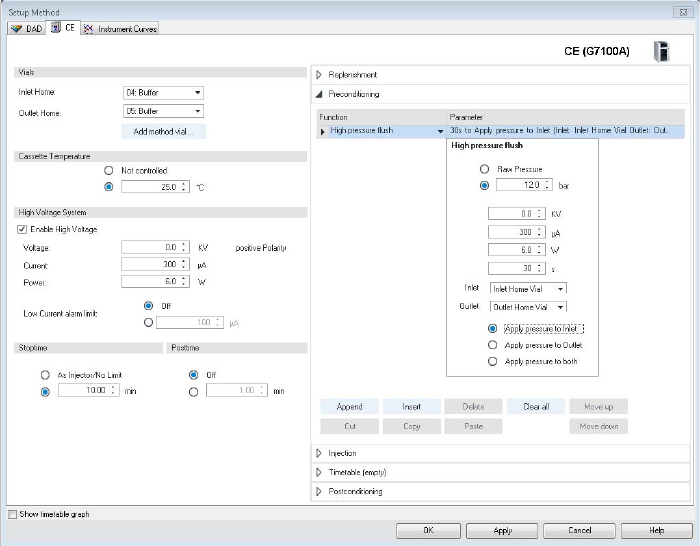Click the flush row Parameter cell
This screenshot has width=700, height=546.
coord(565,131)
